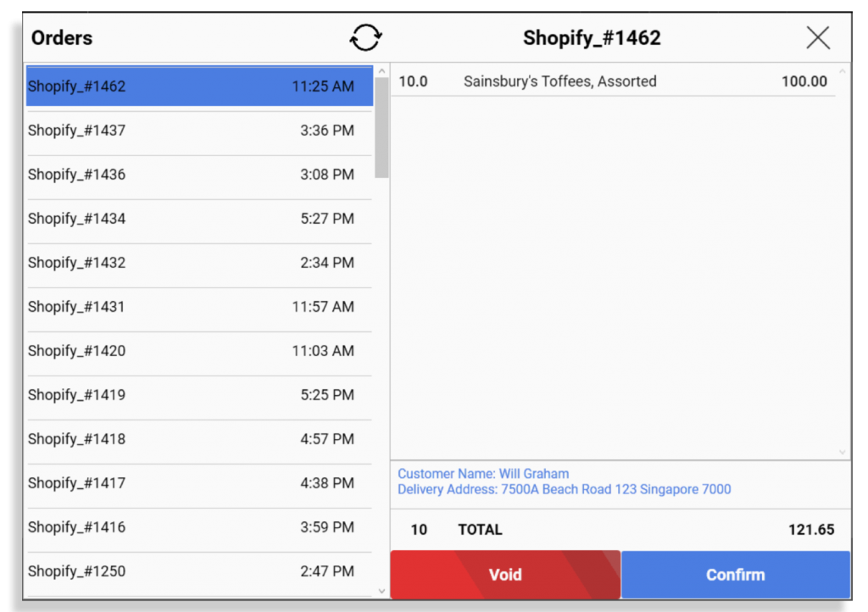Open order Shopify_#1436
The width and height of the screenshot is (868, 612).
(x=199, y=175)
